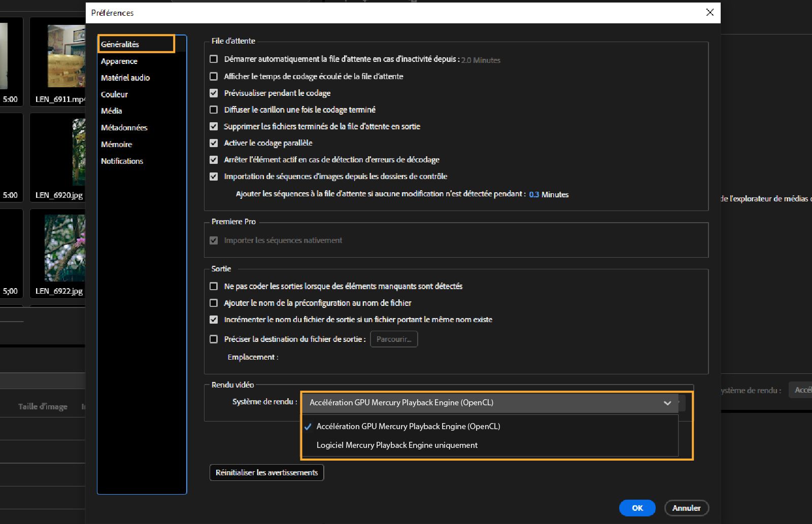The width and height of the screenshot is (812, 524).
Task: Open the Couleur settings page
Action: (114, 94)
